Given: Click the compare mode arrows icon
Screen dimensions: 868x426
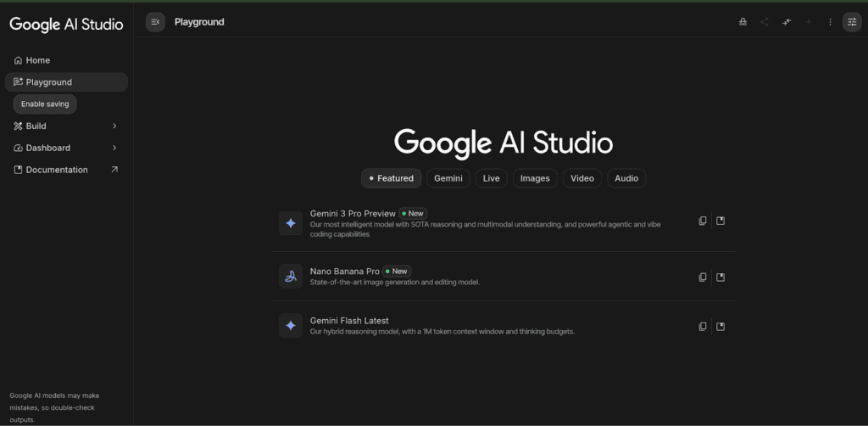Looking at the screenshot, I should point(787,22).
